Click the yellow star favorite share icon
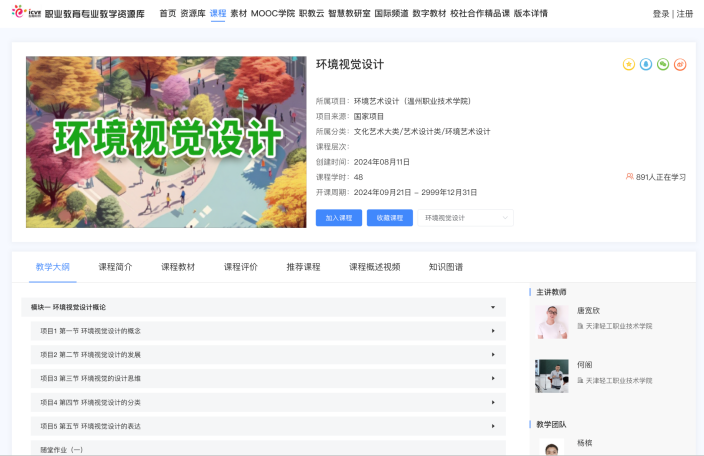 pos(629,64)
